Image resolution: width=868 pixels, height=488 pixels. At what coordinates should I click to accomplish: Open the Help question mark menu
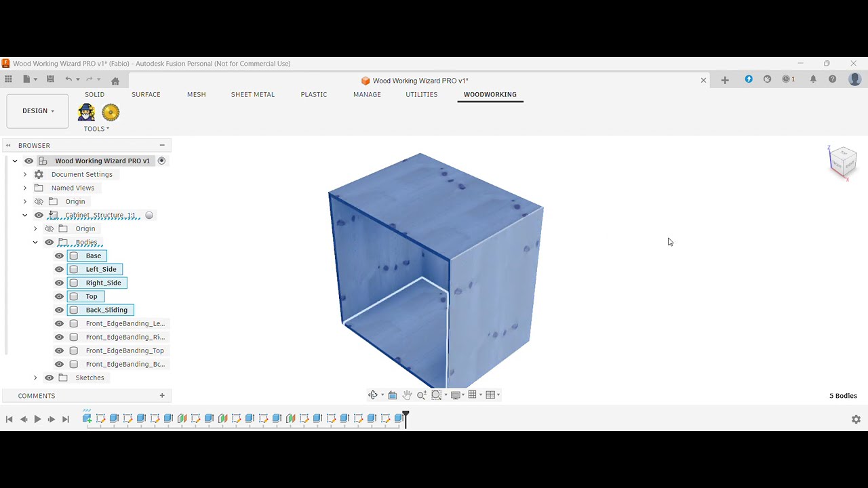pos(833,79)
